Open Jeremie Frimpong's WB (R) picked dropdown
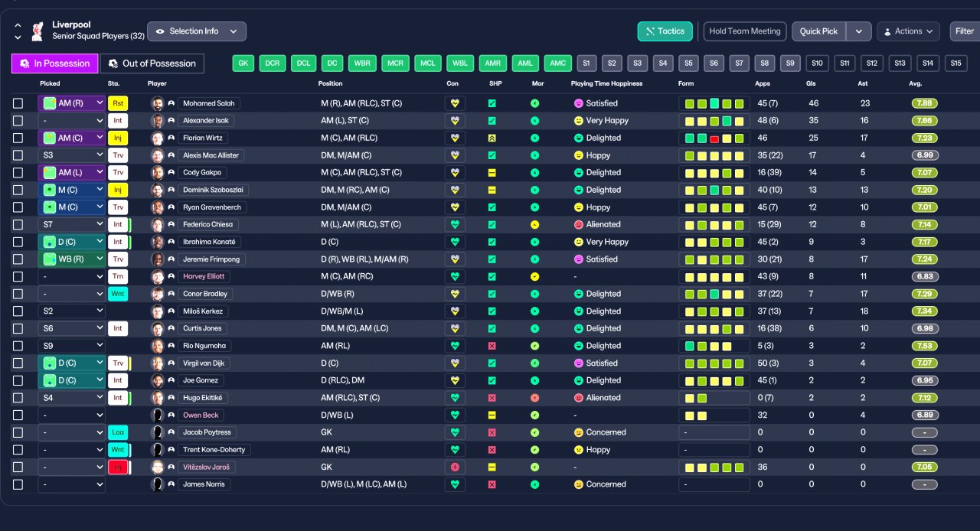 pos(71,259)
